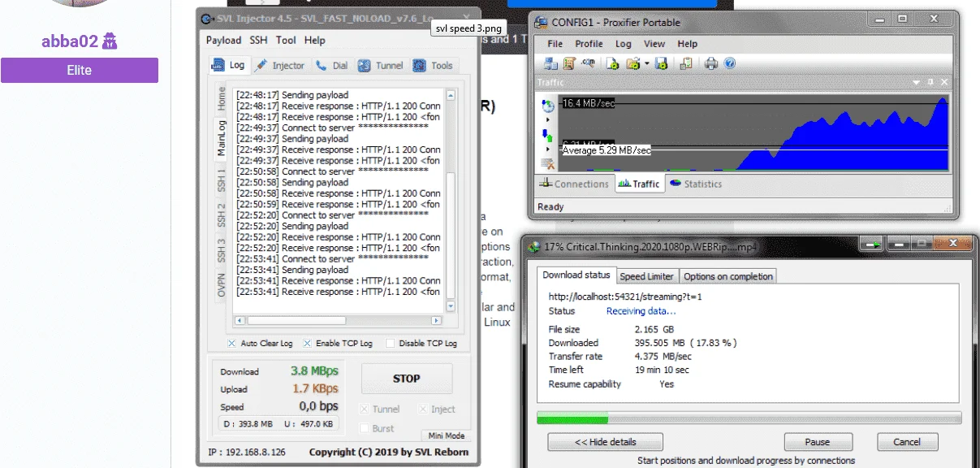Open Proxifier help question-mark icon
The height and width of the screenshot is (468, 980).
click(729, 63)
